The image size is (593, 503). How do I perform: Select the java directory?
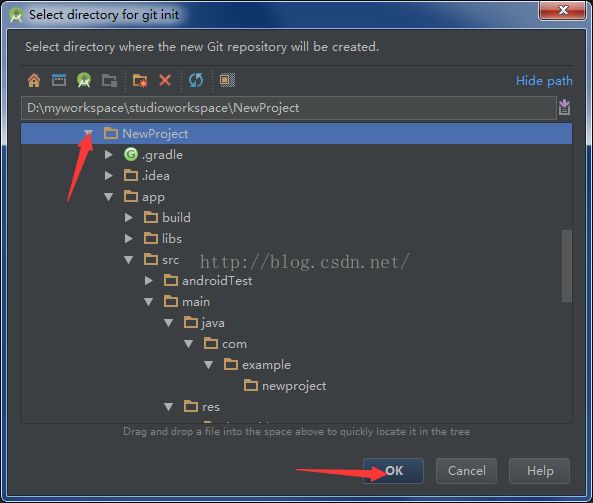pos(213,323)
